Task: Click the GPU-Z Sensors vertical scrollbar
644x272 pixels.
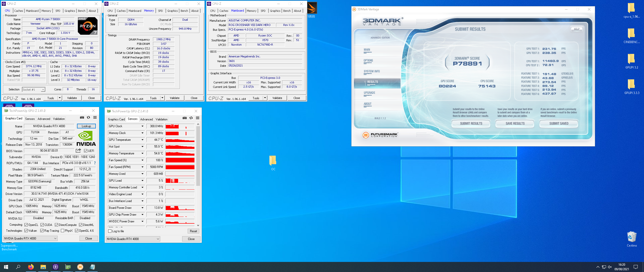Action: click(x=198, y=156)
